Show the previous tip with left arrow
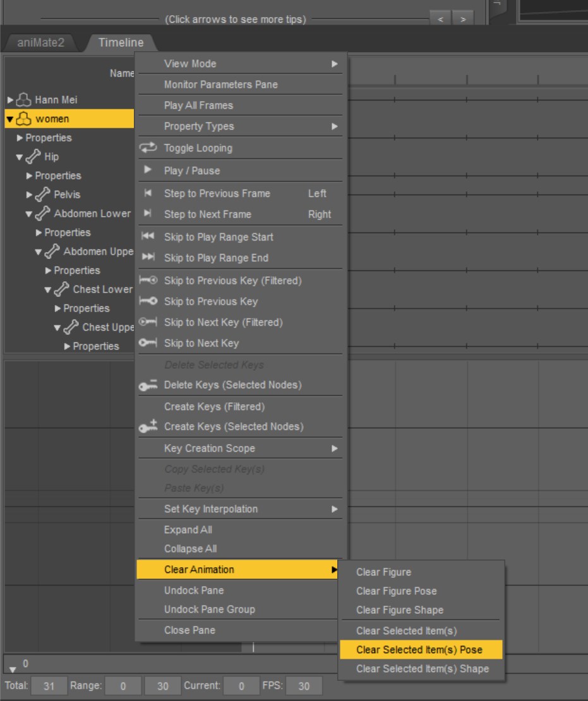This screenshot has height=701, width=588. click(440, 19)
